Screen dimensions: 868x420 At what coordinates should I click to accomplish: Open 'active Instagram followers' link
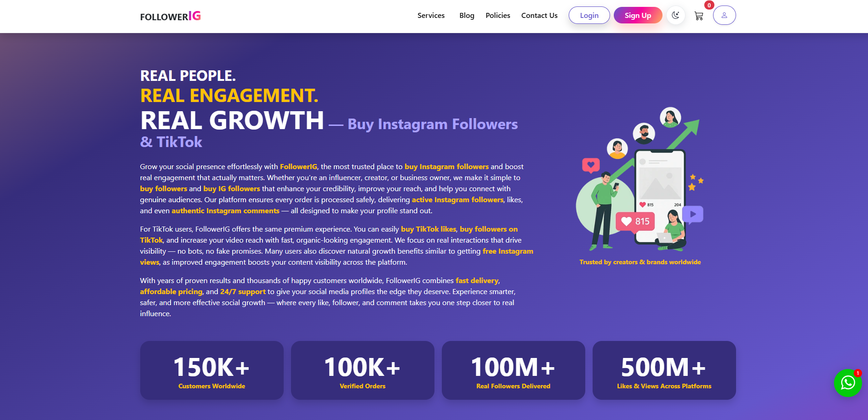(457, 199)
